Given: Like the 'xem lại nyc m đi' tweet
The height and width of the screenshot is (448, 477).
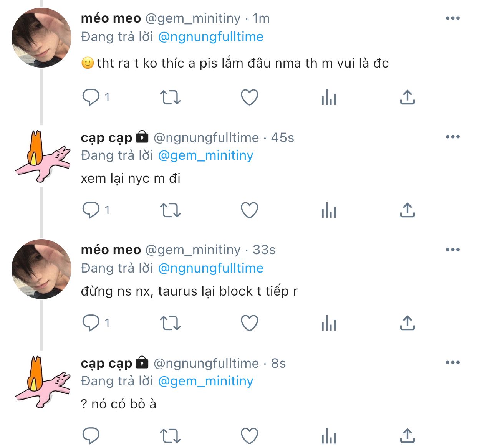Looking at the screenshot, I should (249, 210).
